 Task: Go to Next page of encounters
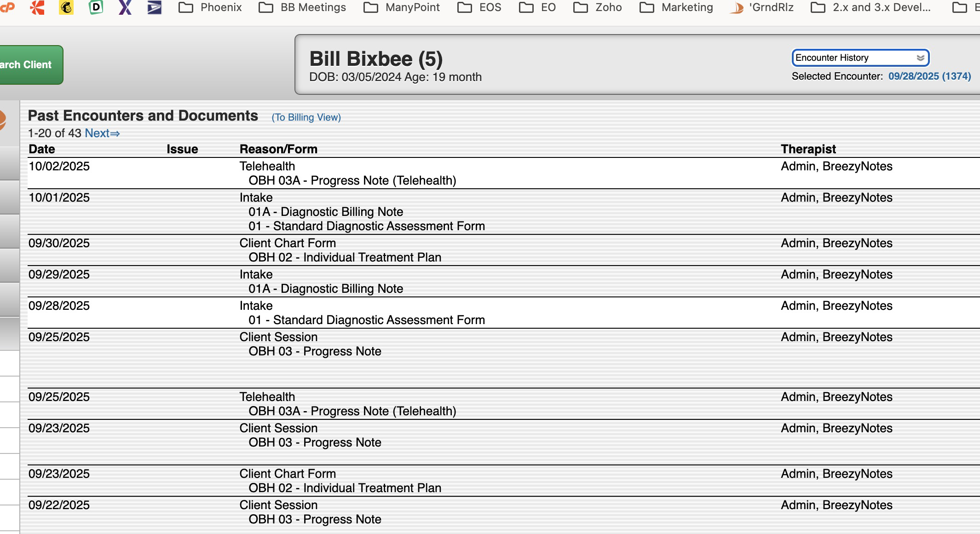(102, 133)
